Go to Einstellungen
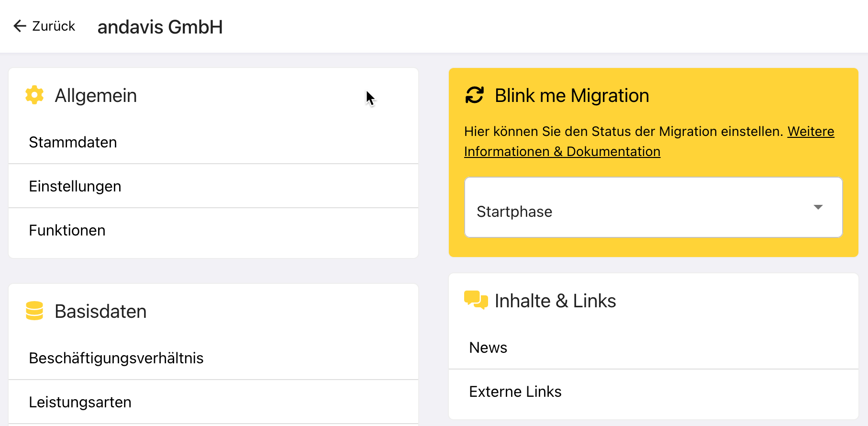 point(75,186)
